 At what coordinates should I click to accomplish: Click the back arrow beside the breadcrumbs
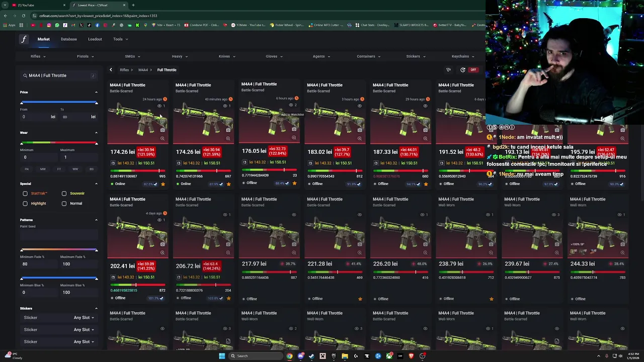(111, 70)
